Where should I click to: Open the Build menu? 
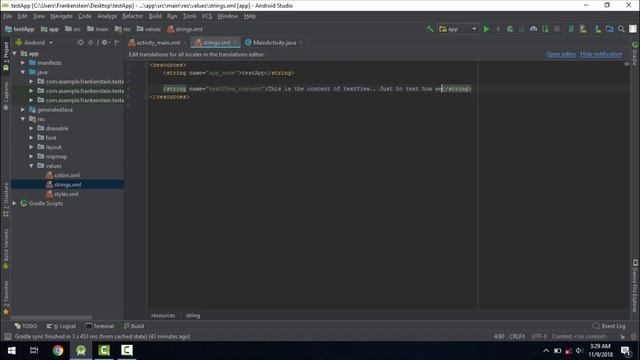click(x=155, y=16)
